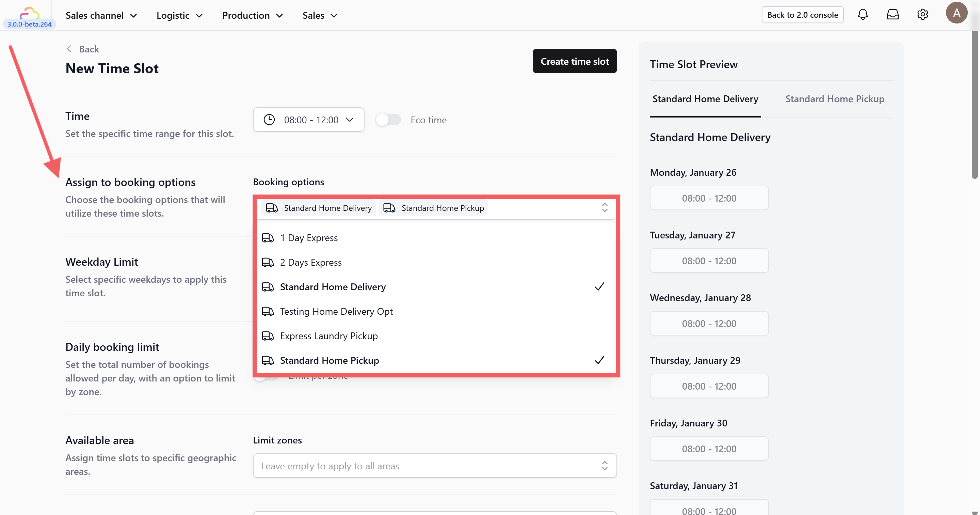The image size is (980, 515).
Task: Click truck icon beside 1 Day Express
Action: coord(268,238)
